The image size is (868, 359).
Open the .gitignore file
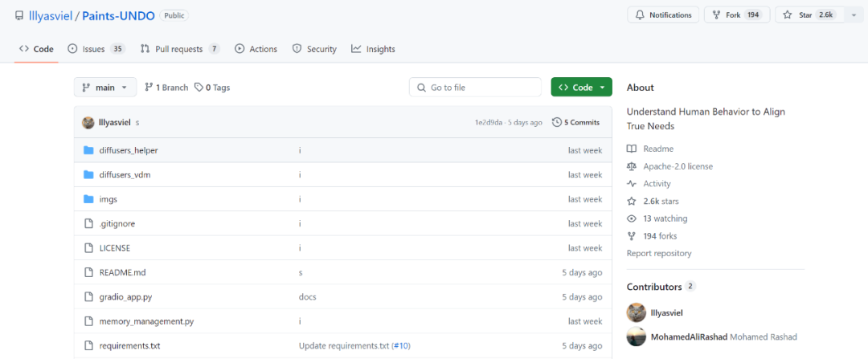(117, 223)
